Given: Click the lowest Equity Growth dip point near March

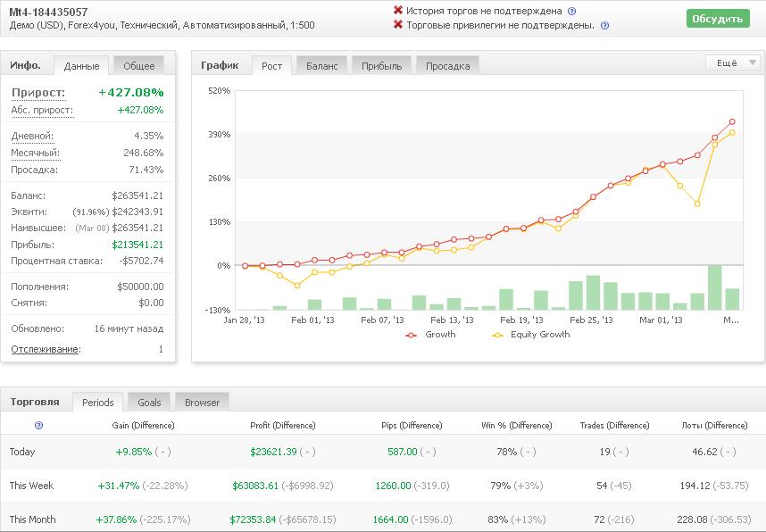Looking at the screenshot, I should pyautogui.click(x=697, y=204).
